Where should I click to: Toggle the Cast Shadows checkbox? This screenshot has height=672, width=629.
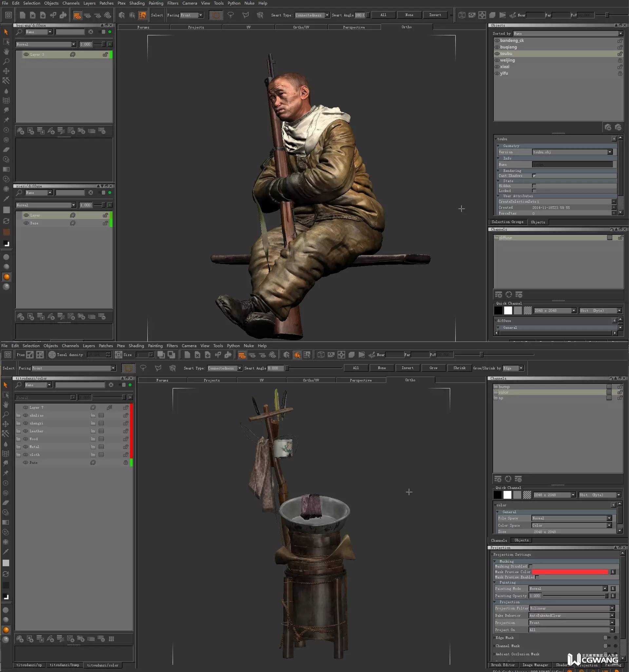[x=534, y=176]
